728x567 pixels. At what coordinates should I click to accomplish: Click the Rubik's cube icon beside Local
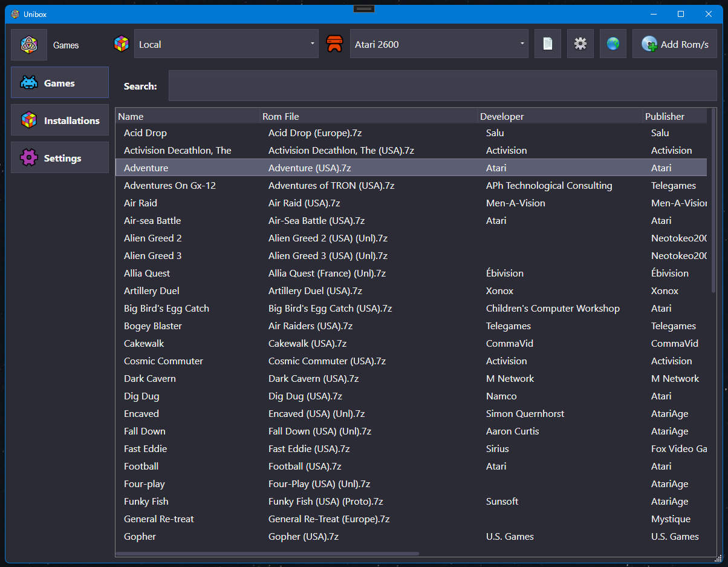click(x=122, y=44)
